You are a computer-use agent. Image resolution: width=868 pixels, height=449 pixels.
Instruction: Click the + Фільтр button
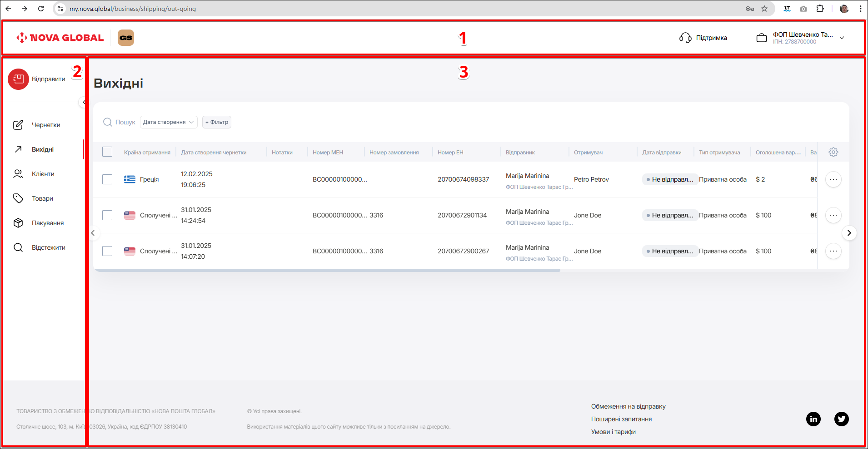pyautogui.click(x=217, y=122)
